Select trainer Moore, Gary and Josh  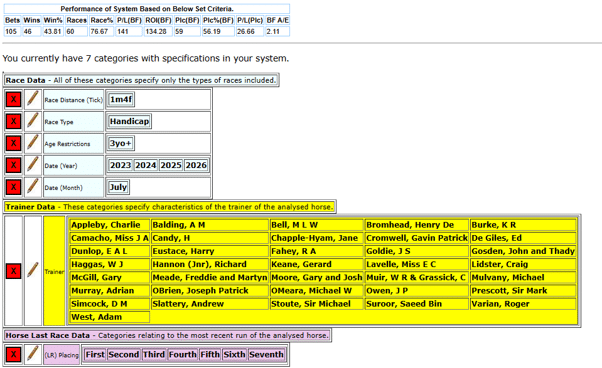coord(316,277)
